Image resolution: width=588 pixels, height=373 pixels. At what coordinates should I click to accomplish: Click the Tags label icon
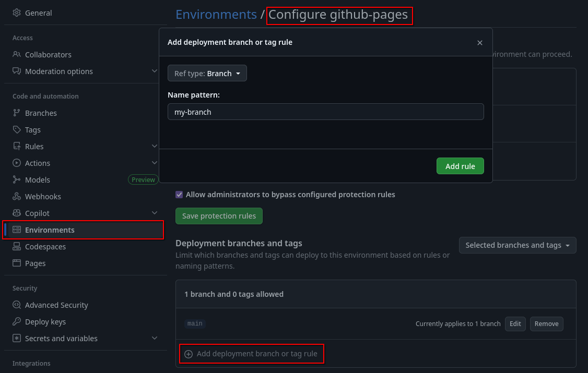(x=17, y=129)
